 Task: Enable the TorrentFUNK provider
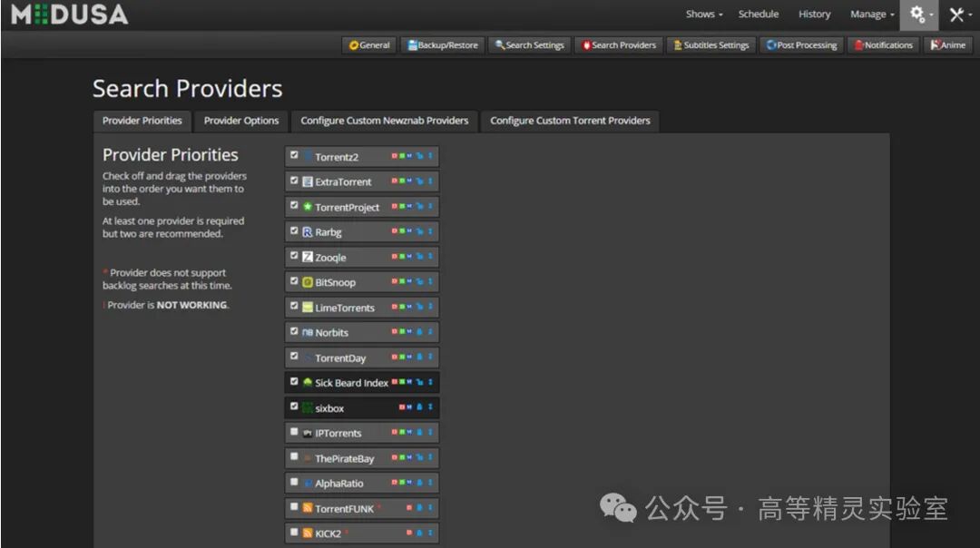tap(294, 507)
